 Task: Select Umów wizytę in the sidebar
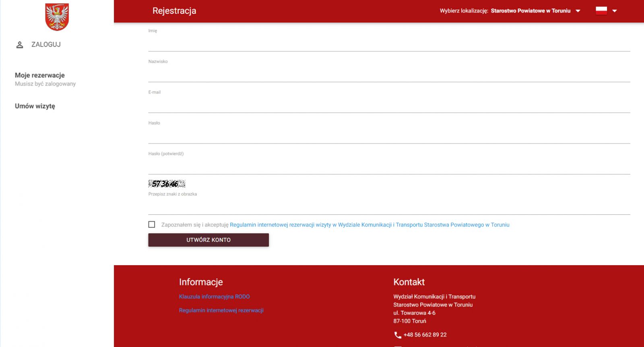pos(35,106)
